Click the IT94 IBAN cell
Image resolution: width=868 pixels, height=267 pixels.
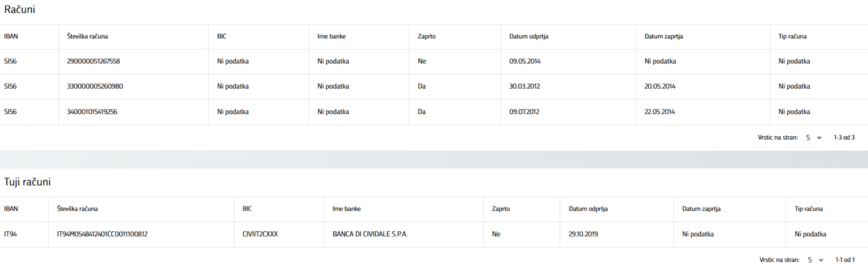point(11,234)
